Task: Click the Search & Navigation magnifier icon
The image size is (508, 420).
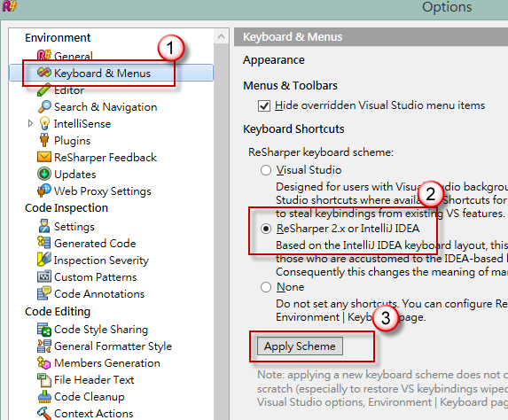Action: click(x=44, y=106)
